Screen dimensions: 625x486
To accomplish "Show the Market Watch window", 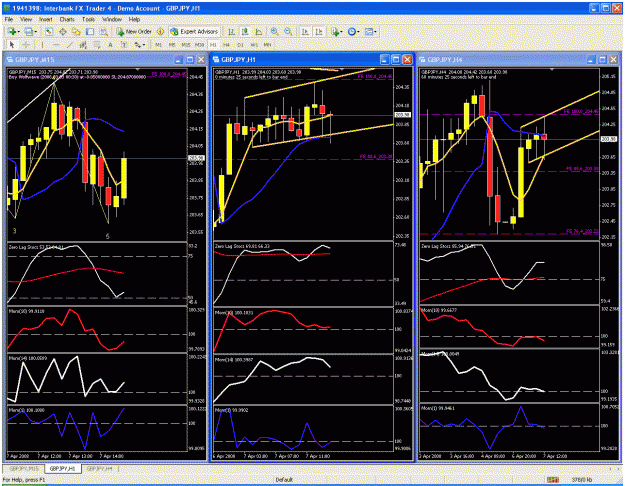I will pyautogui.click(x=49, y=31).
